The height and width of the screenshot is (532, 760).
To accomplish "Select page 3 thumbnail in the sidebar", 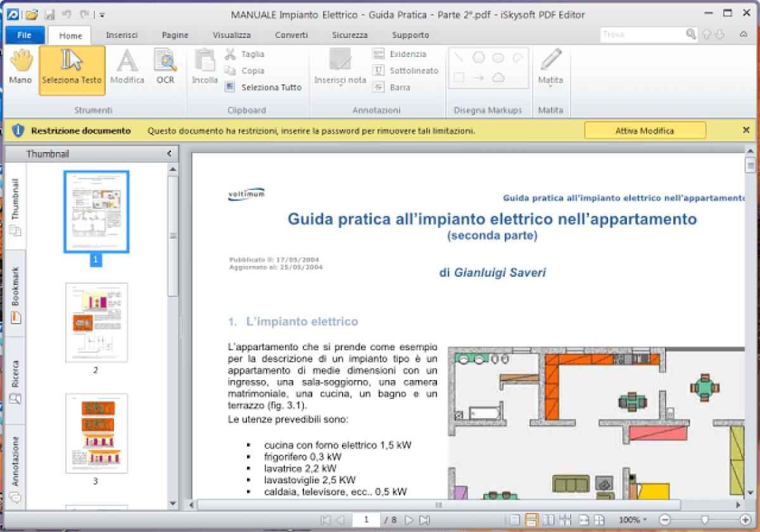I will (96, 433).
